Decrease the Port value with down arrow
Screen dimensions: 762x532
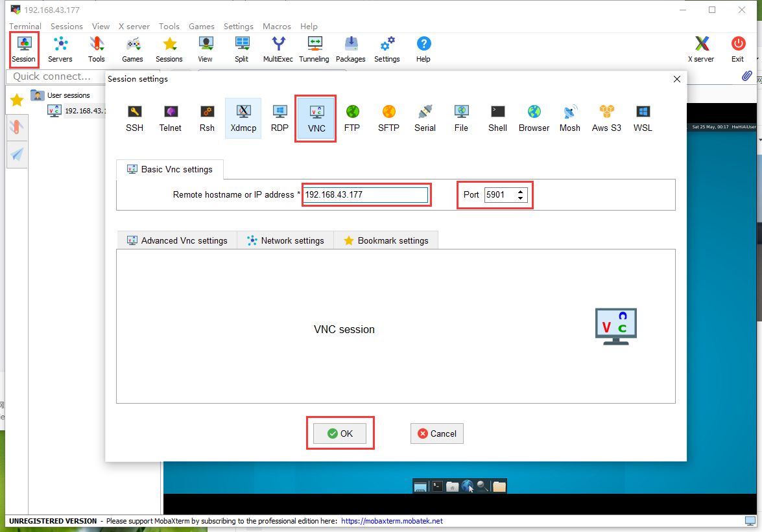pyautogui.click(x=521, y=198)
